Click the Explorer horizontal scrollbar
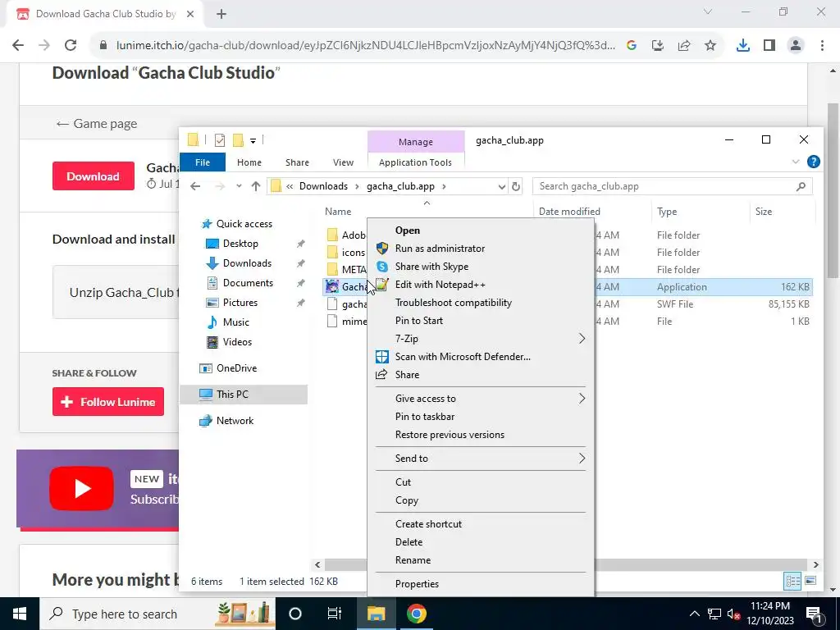This screenshot has height=630, width=840. pyautogui.click(x=566, y=564)
